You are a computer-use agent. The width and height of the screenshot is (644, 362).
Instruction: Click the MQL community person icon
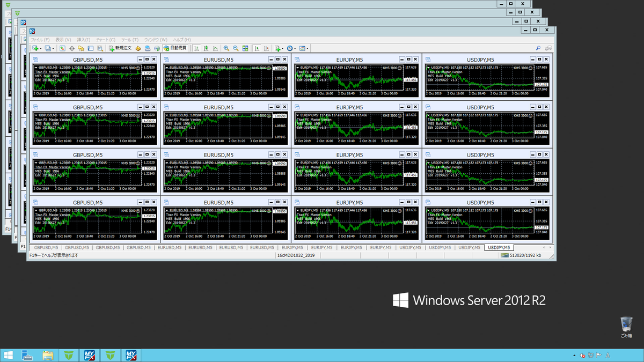147,48
